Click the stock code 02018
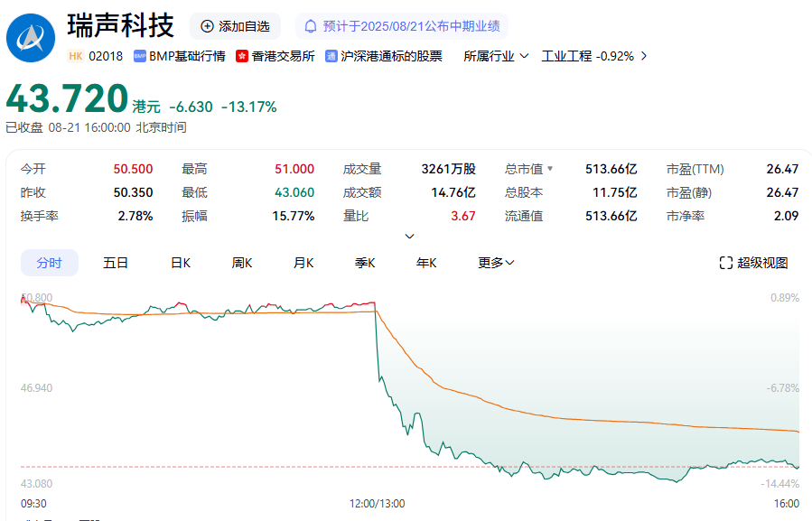The width and height of the screenshot is (812, 521). [106, 56]
